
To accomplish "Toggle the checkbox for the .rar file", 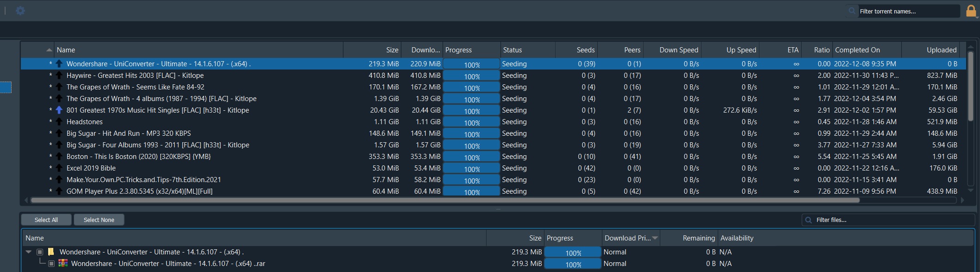I will (x=51, y=264).
